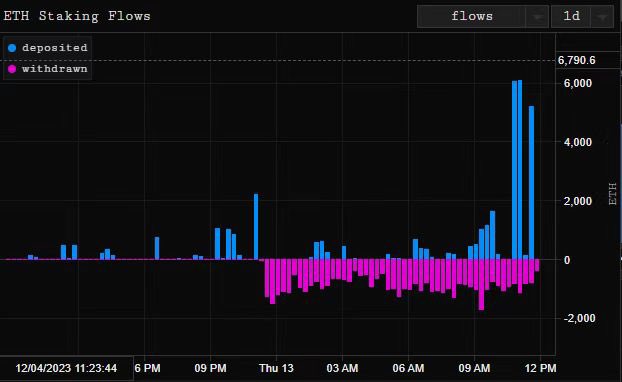622x382 pixels.
Task: Click the Thu 13 date axis label
Action: 276,369
